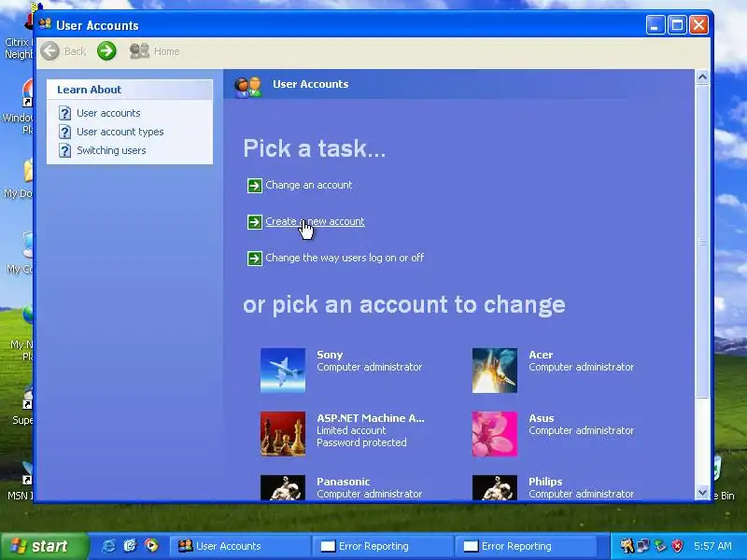Click the 'Learn About' panel header

point(130,90)
